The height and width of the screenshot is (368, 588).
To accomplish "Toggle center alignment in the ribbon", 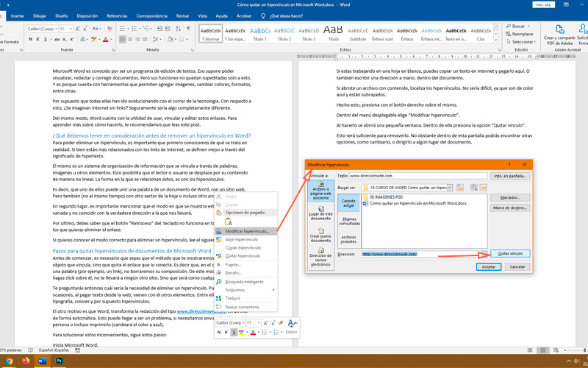I will click(130, 39).
